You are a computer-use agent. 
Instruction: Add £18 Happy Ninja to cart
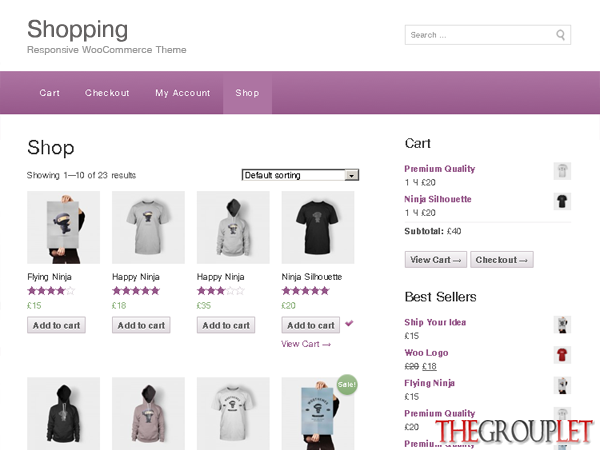(141, 325)
